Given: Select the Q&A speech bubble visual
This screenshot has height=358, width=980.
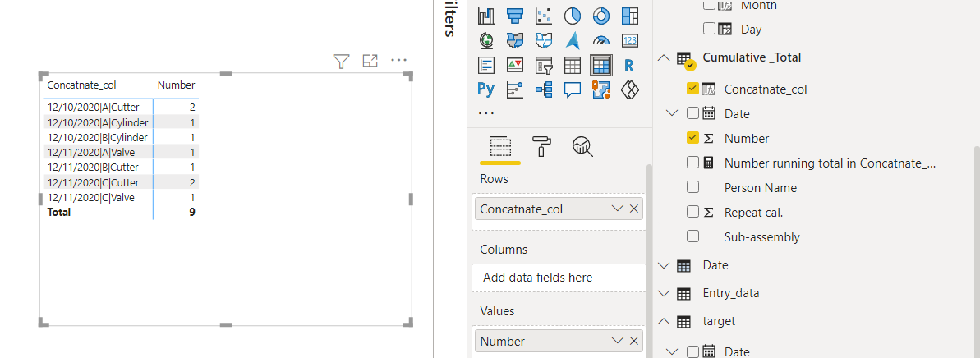Looking at the screenshot, I should (573, 89).
